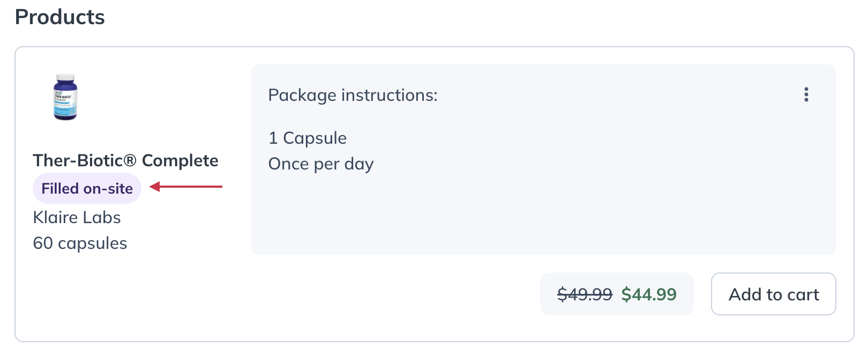868x354 pixels.
Task: Click the Filled on-site badge
Action: click(87, 188)
